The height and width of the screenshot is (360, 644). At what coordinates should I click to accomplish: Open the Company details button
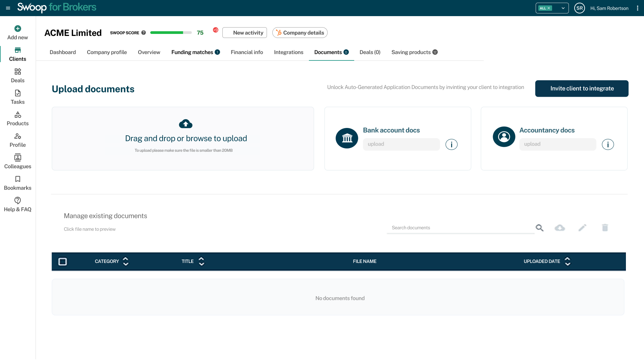300,33
